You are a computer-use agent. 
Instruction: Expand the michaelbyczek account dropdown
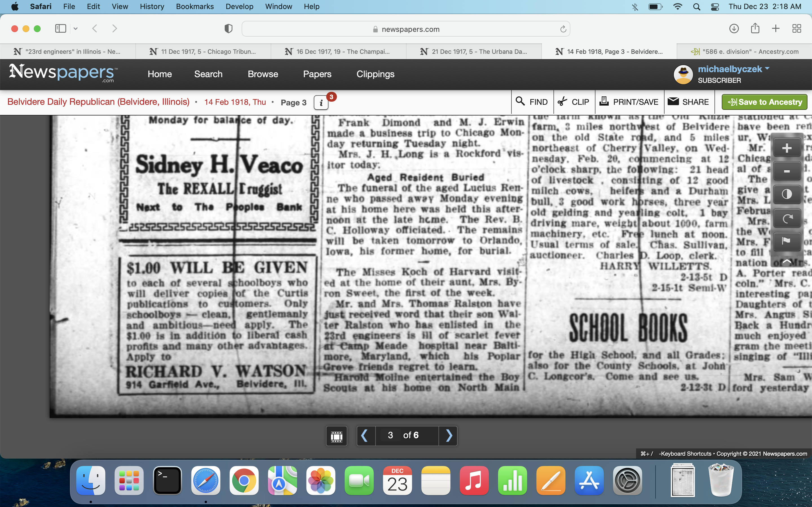point(767,69)
